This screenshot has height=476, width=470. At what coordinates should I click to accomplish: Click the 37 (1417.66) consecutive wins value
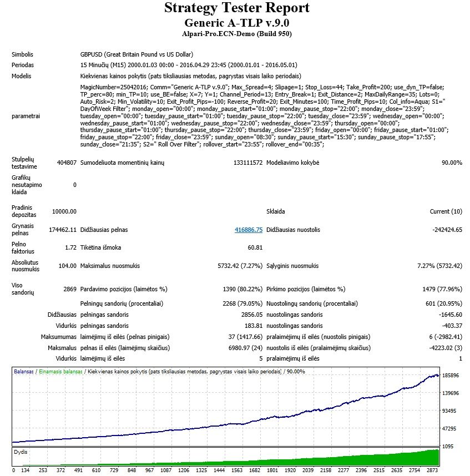[x=245, y=337]
